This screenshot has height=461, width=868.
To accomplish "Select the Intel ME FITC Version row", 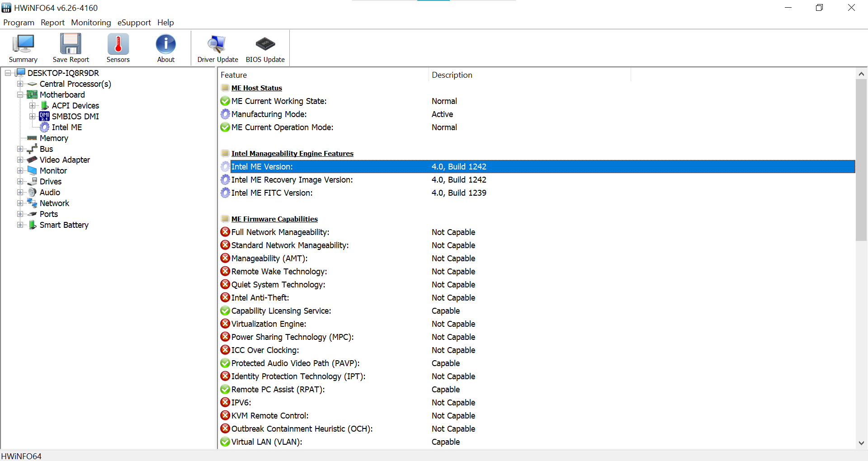I will [537, 193].
